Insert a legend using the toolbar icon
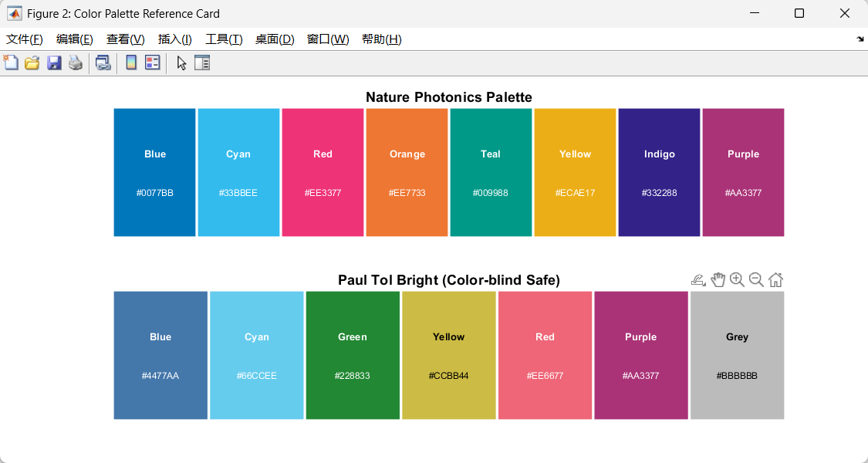Screen dimensions: 868x463 (x=152, y=63)
